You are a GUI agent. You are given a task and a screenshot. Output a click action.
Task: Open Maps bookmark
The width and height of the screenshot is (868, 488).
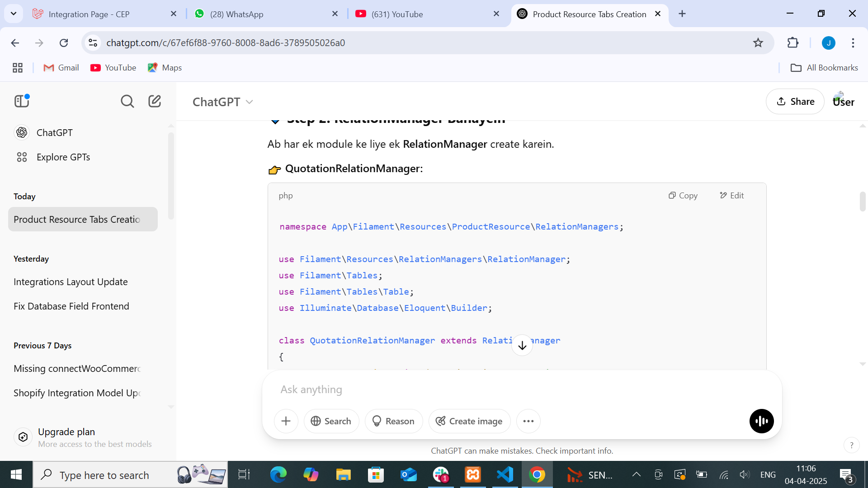(x=165, y=68)
